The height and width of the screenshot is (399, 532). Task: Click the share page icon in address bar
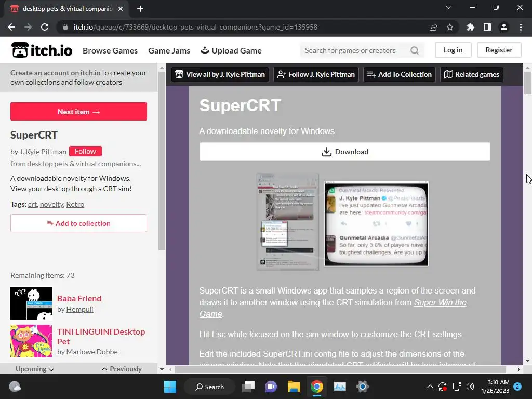click(433, 27)
